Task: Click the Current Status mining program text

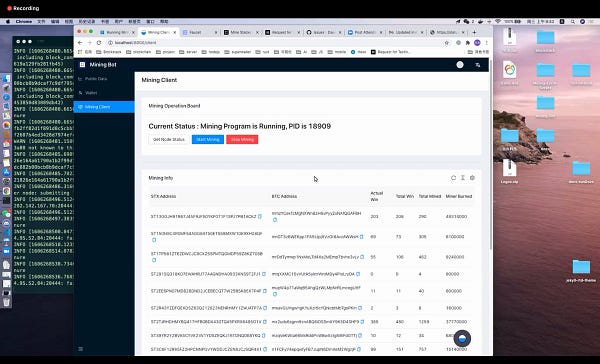Action: (x=240, y=126)
